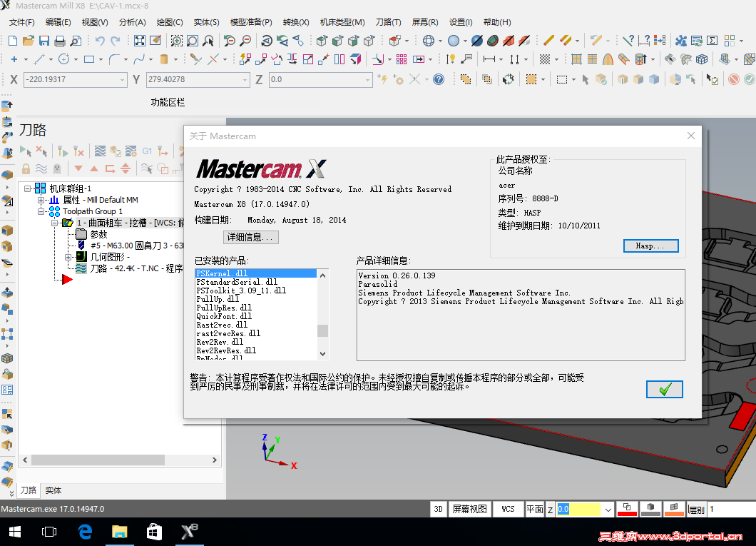Screen dimensions: 756x546
Task: Click the select all operations icon
Action: [x=26, y=151]
